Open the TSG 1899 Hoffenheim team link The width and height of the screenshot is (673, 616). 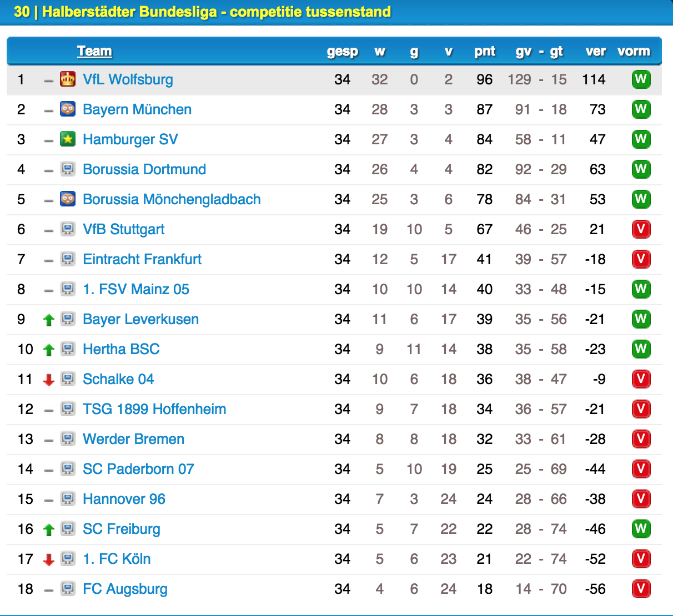pyautogui.click(x=154, y=409)
